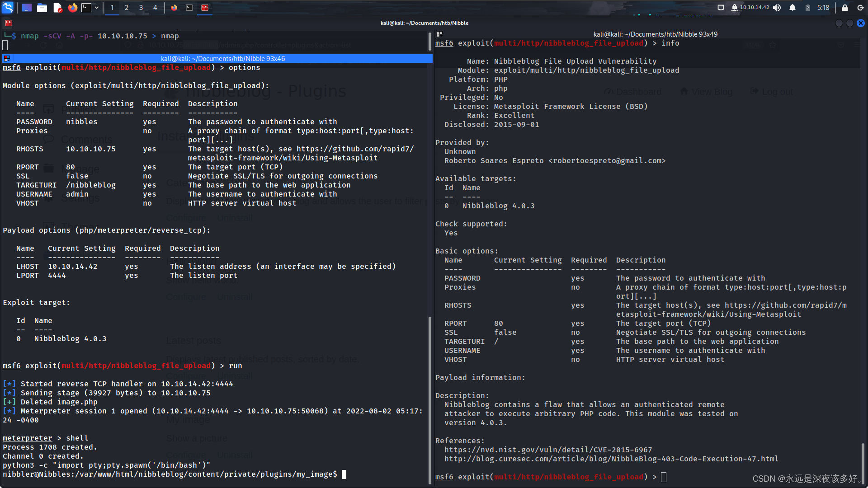Click the left msf6 pane scrollbar handle
This screenshot has height=488, width=868.
coord(430,400)
